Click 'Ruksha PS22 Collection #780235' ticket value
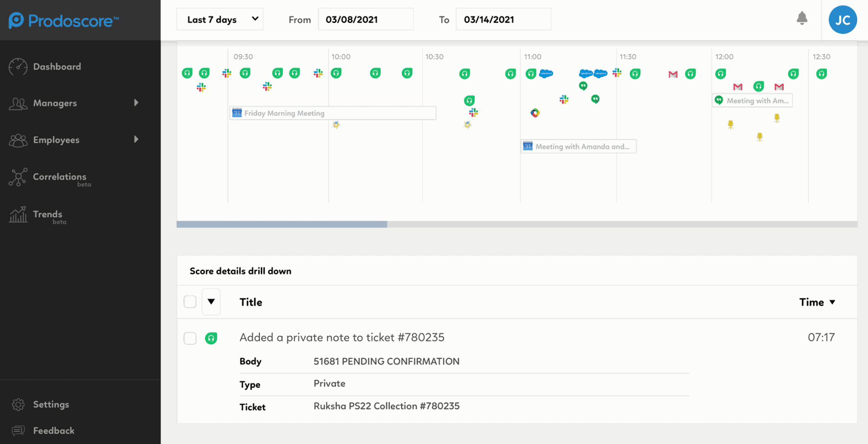The image size is (868, 444). pyautogui.click(x=387, y=406)
